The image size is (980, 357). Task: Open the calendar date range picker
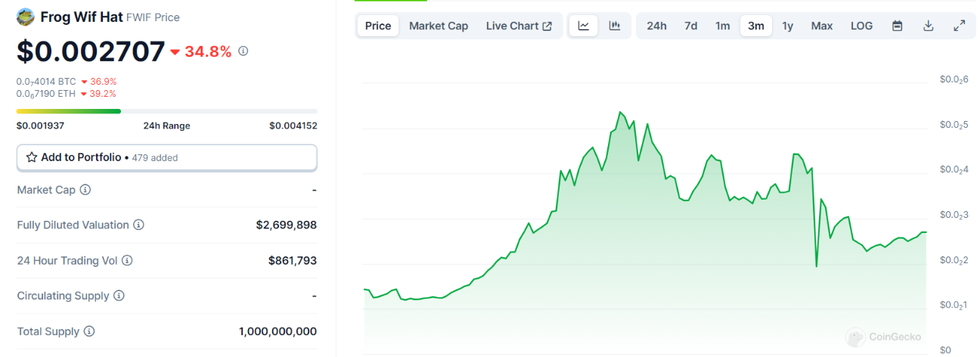(897, 26)
